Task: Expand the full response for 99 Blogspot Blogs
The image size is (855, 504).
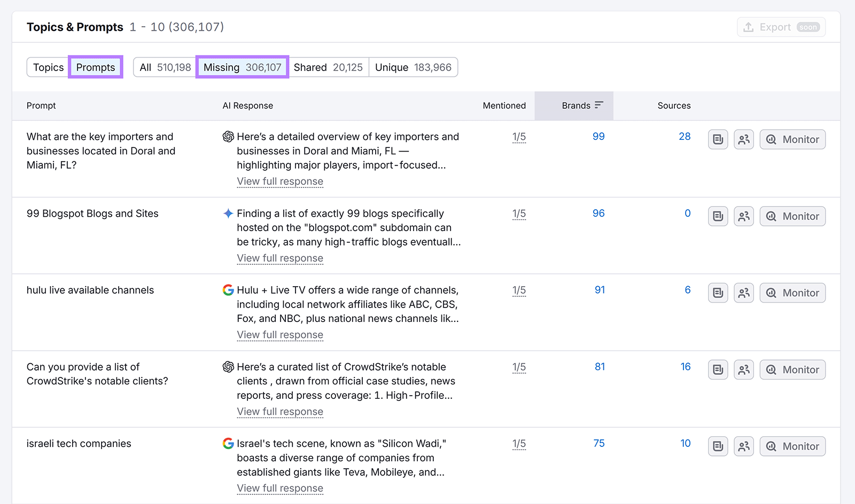Action: 280,258
